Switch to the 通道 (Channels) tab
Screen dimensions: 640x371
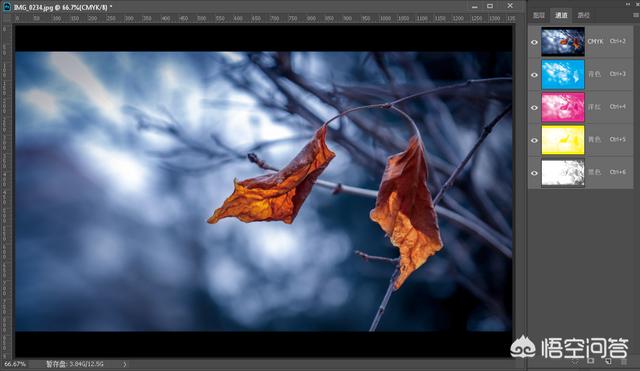(561, 15)
